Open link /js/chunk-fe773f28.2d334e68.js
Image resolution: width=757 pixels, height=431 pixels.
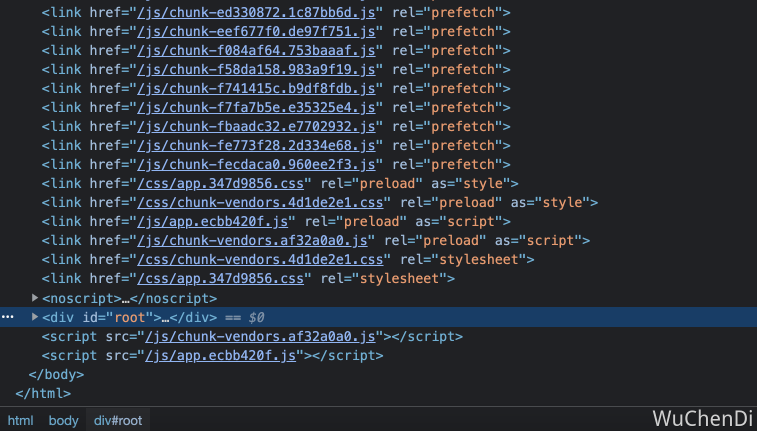point(256,145)
